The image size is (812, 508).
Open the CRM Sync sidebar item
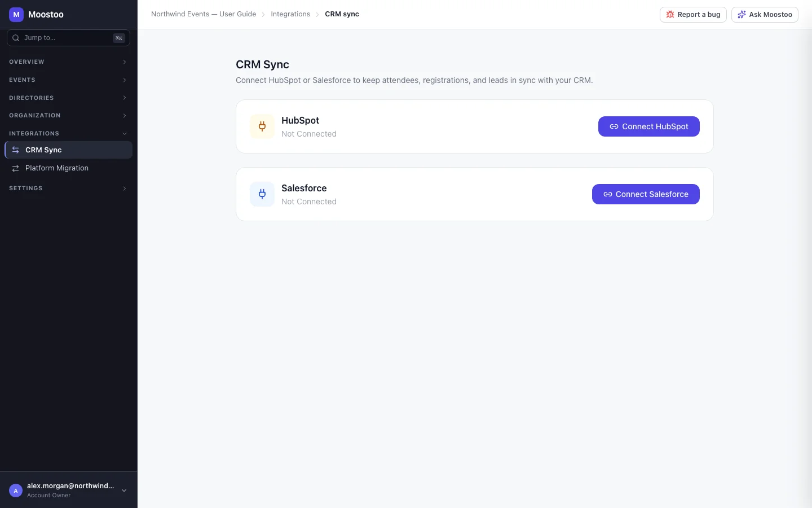pyautogui.click(x=68, y=150)
